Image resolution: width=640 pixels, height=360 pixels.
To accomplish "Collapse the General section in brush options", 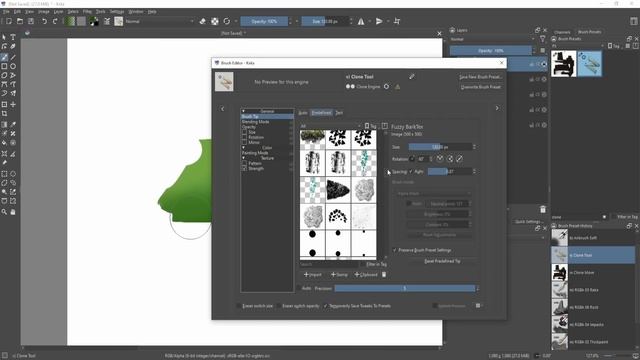I will tap(243, 111).
